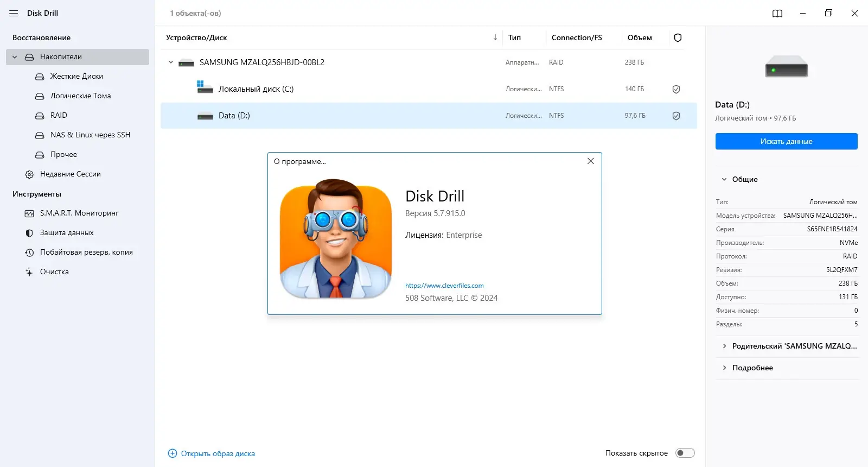
Task: Collapse the SAMSUNG MZALQ256HBJD device row
Action: (171, 62)
